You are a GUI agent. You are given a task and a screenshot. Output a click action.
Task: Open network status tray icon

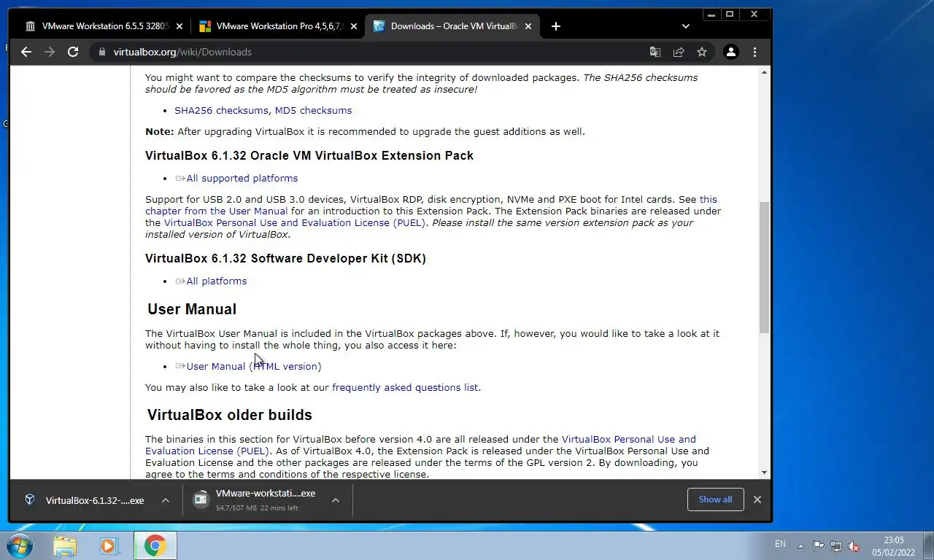836,545
